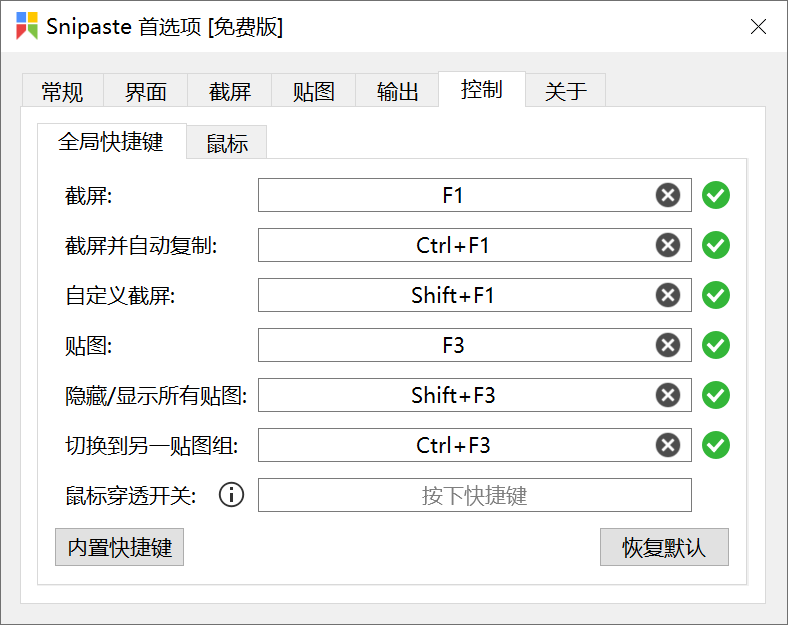Click the 恢复默认 button
This screenshot has height=625, width=788.
click(664, 547)
